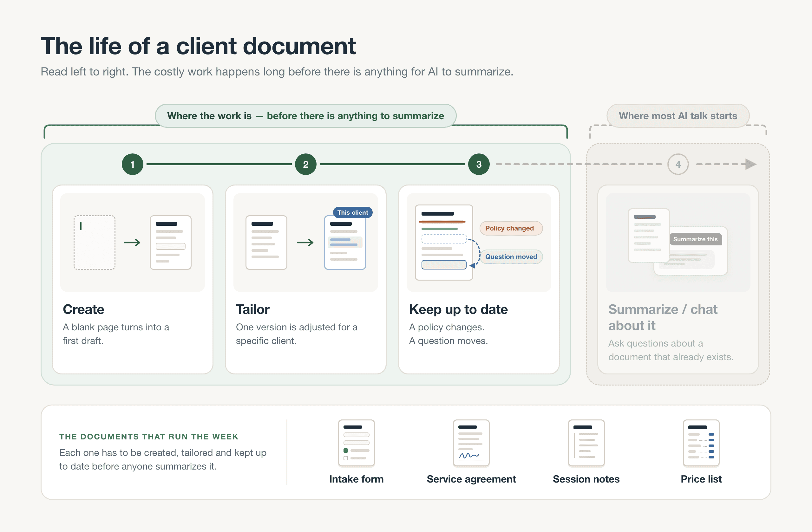Image resolution: width=812 pixels, height=532 pixels.
Task: Click the Service agreement document icon
Action: (471, 443)
